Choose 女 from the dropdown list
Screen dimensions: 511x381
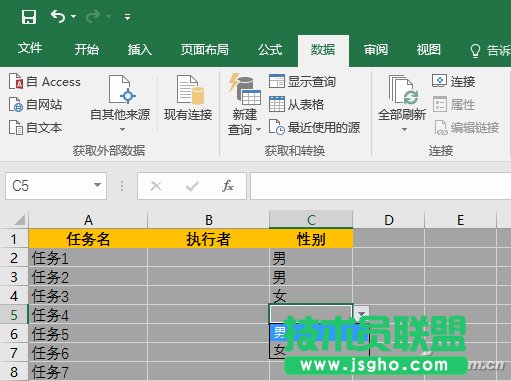coord(319,350)
